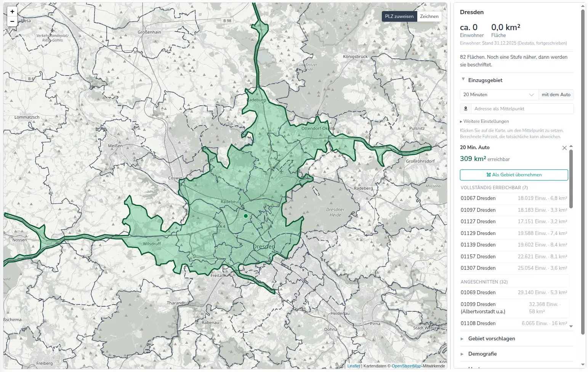Image resolution: width=588 pixels, height=372 pixels.
Task: Click the 'ANGESCHNITTEN (32)' heading
Action: (x=484, y=282)
